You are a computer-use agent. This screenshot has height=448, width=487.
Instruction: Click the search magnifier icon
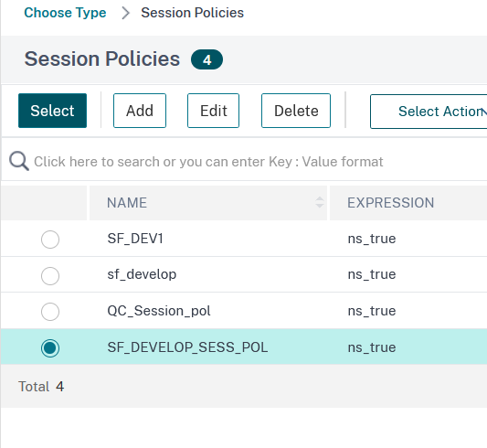pyautogui.click(x=19, y=161)
